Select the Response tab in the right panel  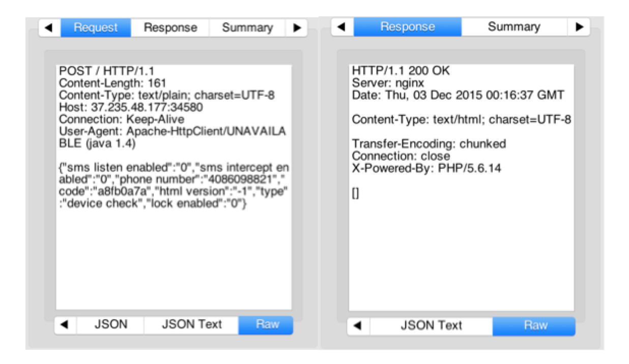(408, 27)
